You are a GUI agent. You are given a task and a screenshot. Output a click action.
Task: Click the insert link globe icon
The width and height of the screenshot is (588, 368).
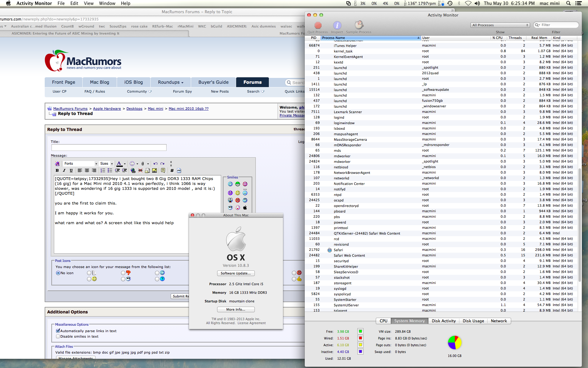click(x=133, y=171)
